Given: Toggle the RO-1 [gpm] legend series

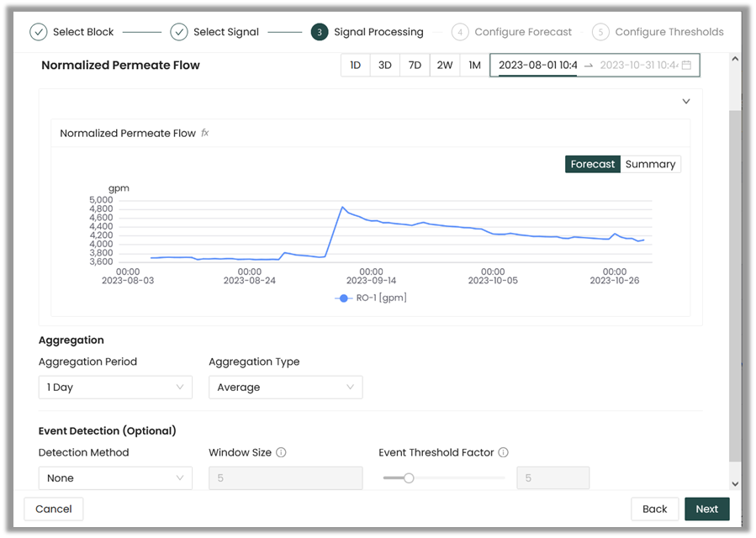Looking at the screenshot, I should tap(371, 298).
